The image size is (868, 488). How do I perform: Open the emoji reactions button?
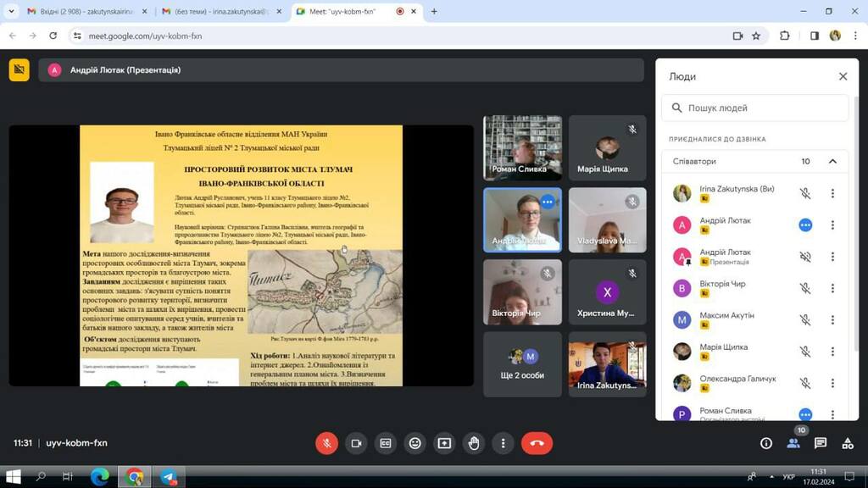pos(415,443)
